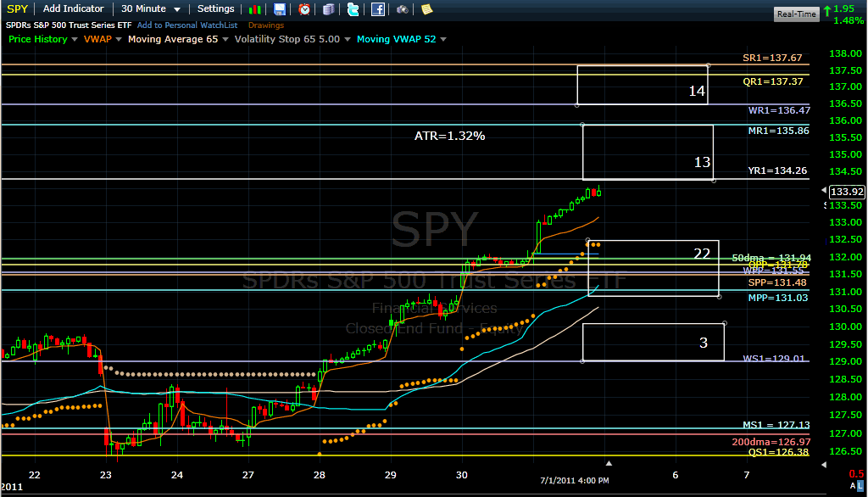The width and height of the screenshot is (868, 497).
Task: Click the SPY symbol in the toolbar
Action: (x=17, y=8)
